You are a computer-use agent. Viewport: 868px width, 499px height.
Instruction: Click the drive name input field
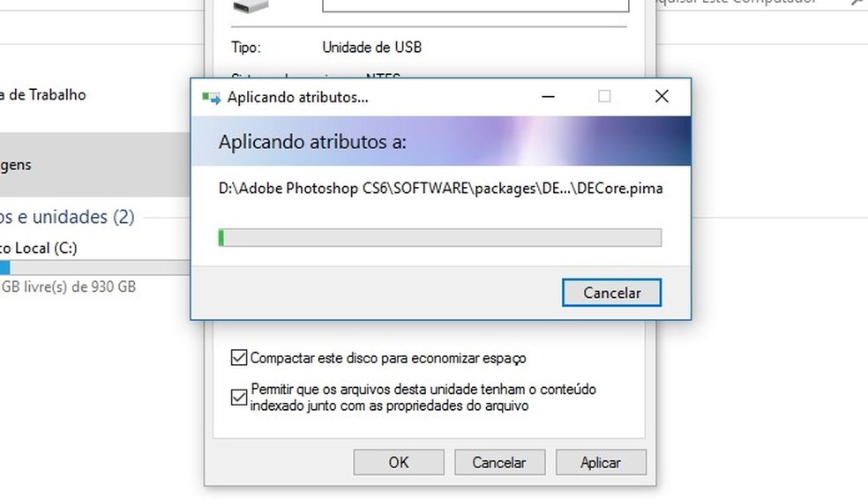tap(475, 5)
